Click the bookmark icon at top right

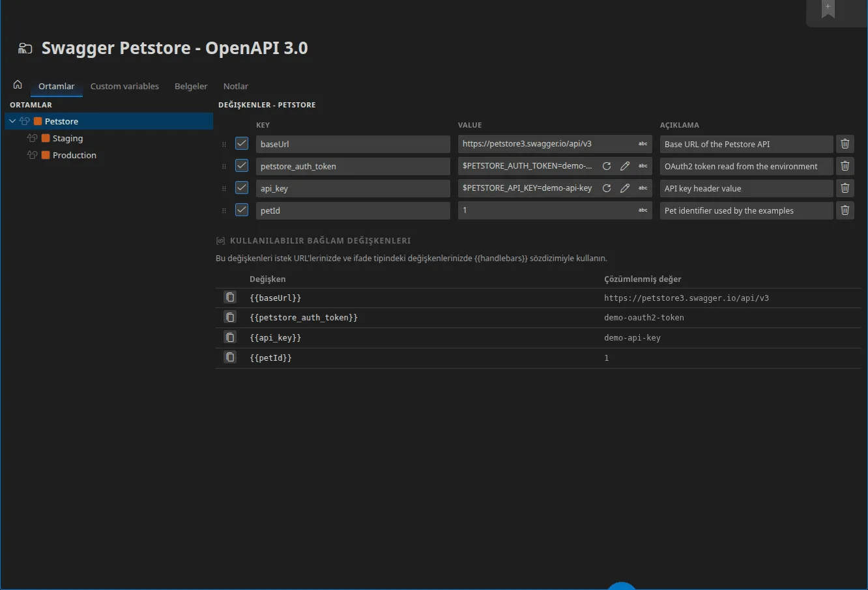point(828,9)
